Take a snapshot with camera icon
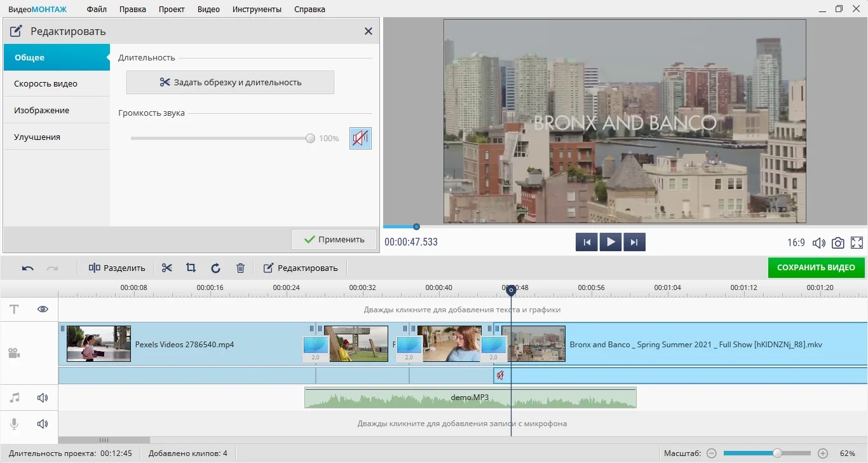The image size is (868, 463). coord(838,243)
